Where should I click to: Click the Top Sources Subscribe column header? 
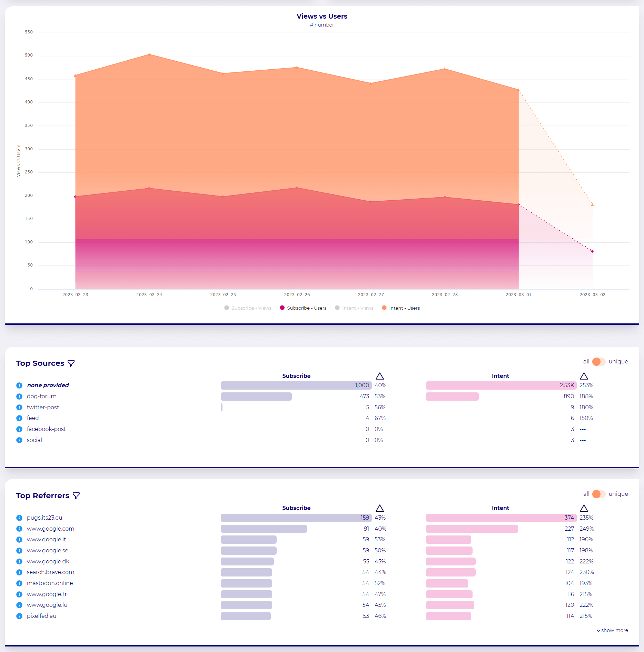coord(296,376)
